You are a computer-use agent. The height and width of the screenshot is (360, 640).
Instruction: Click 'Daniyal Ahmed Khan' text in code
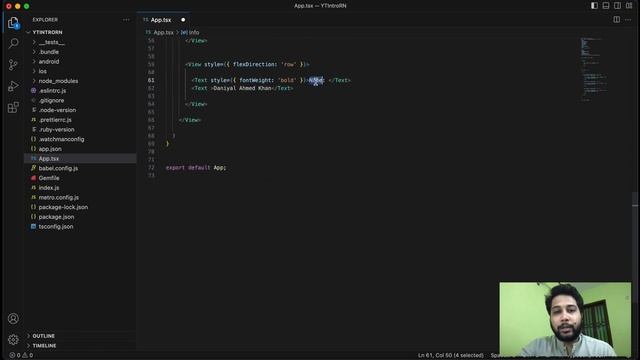click(242, 88)
